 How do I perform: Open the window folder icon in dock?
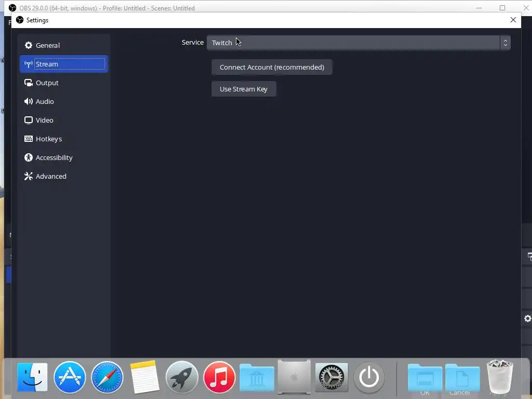[425, 377]
